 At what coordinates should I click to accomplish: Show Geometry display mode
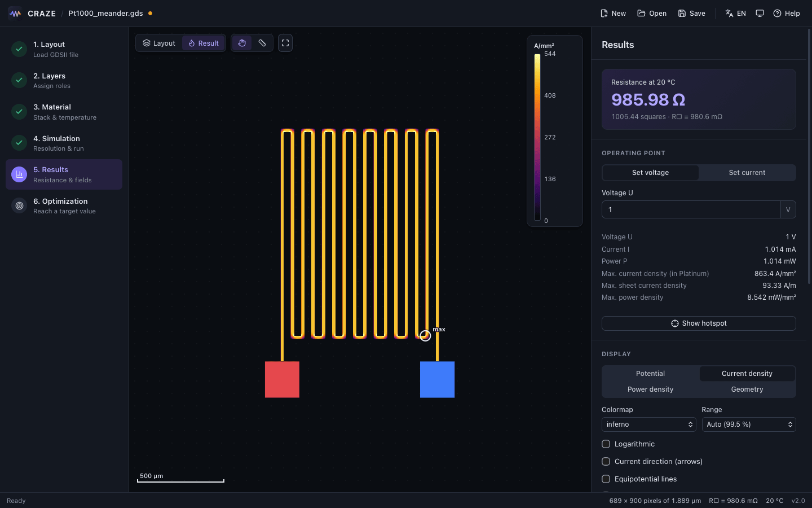(x=747, y=389)
